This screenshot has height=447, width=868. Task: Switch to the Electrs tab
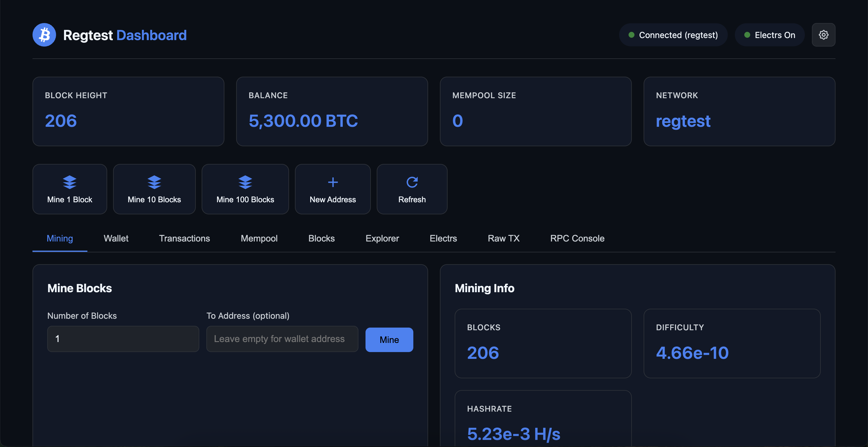[x=443, y=238]
